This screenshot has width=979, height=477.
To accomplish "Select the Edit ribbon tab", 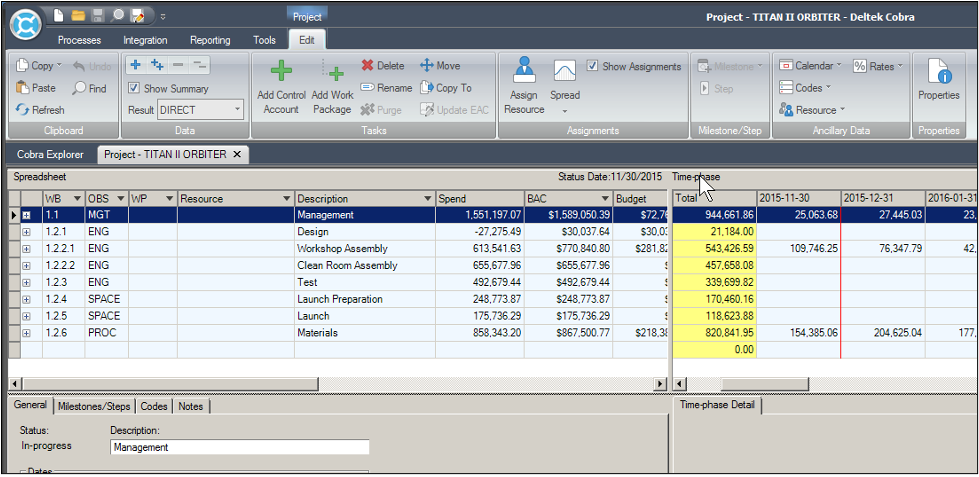I will coord(307,40).
